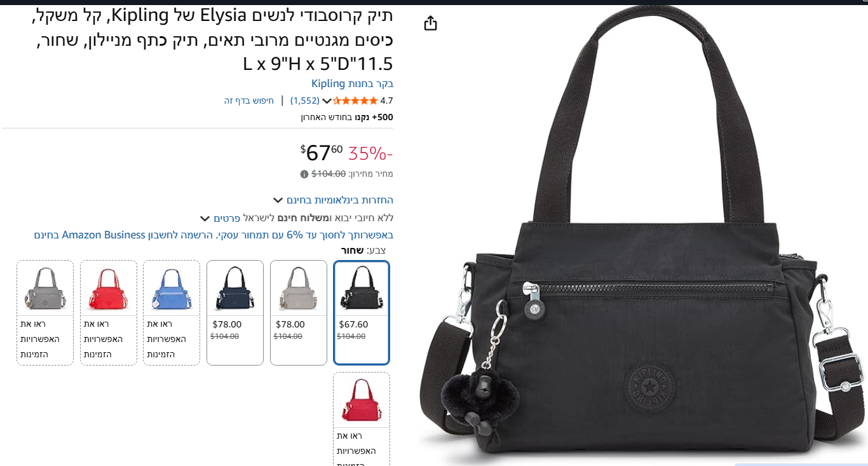The image size is (868, 466).
Task: Choose the navy blue bag swatch at $78.00
Action: click(235, 312)
